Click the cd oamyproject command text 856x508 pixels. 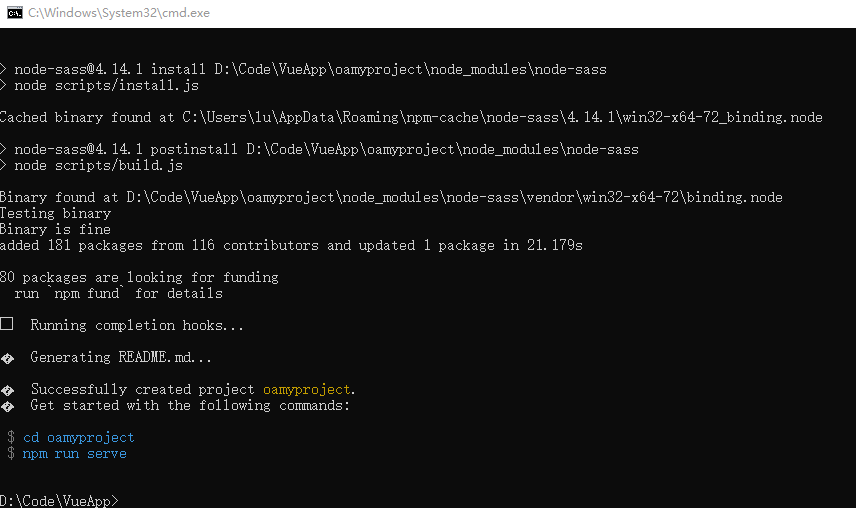tap(78, 438)
